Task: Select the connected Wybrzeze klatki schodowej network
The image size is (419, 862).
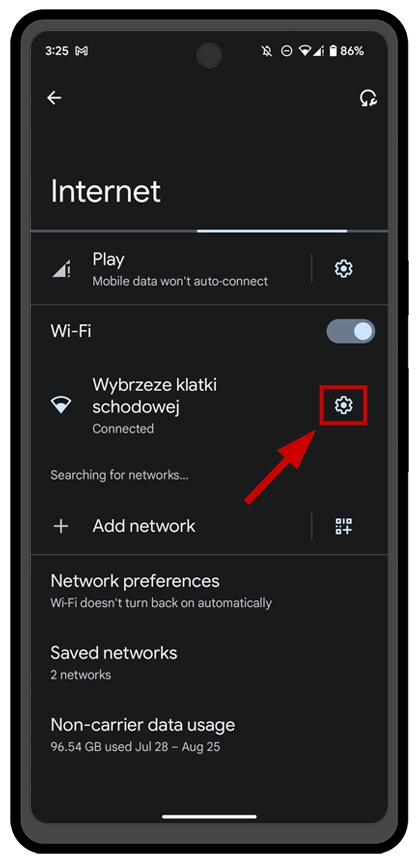Action: point(171,406)
